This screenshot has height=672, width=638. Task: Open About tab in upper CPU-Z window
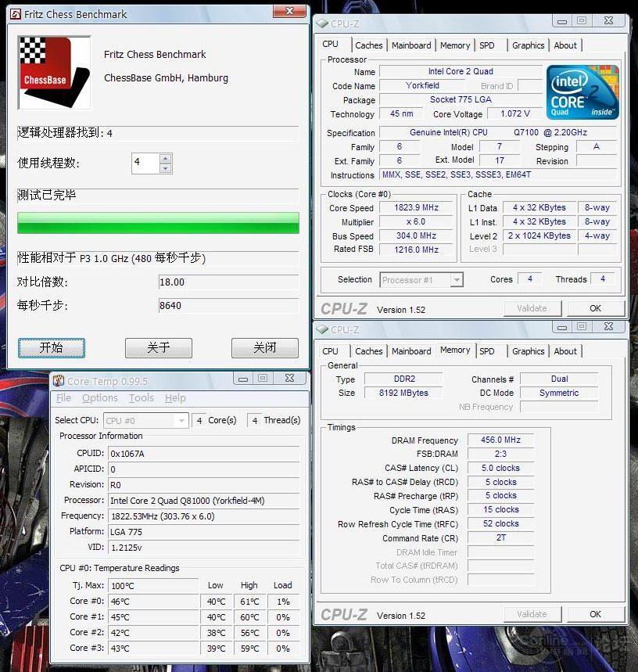pos(565,45)
